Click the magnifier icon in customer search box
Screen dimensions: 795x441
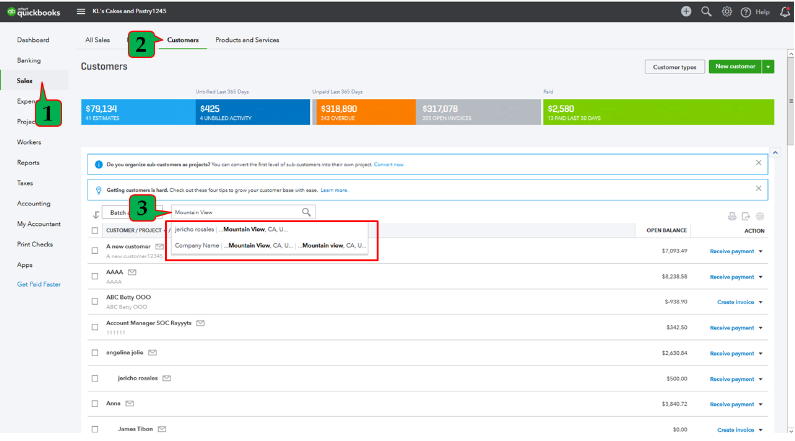click(306, 212)
